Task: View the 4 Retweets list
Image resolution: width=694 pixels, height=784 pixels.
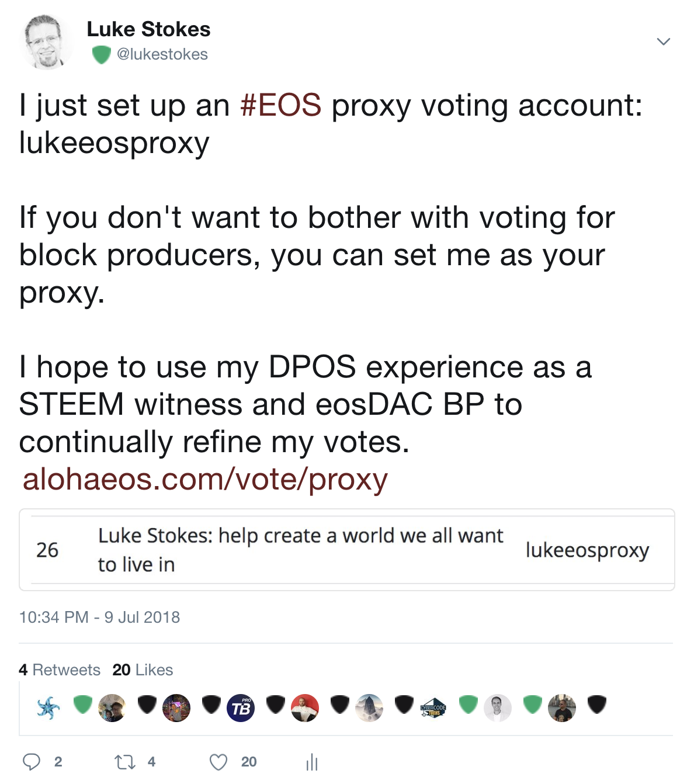Action: (60, 669)
